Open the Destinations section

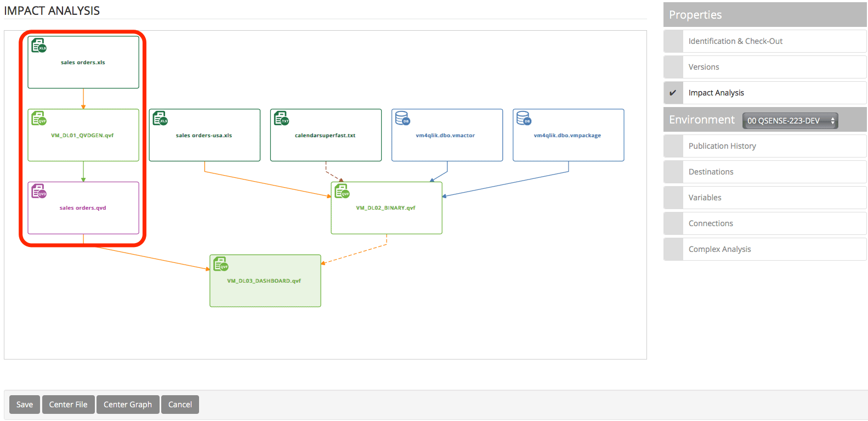[x=711, y=172]
